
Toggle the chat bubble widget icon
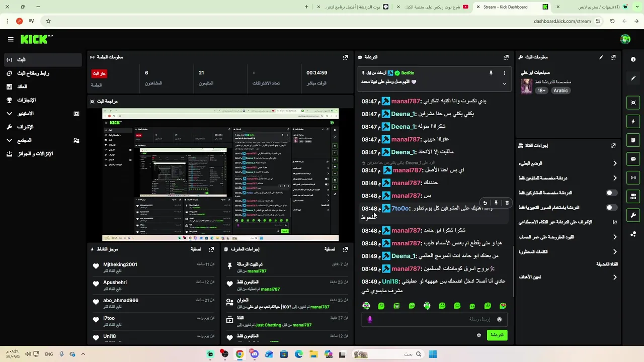click(x=633, y=159)
